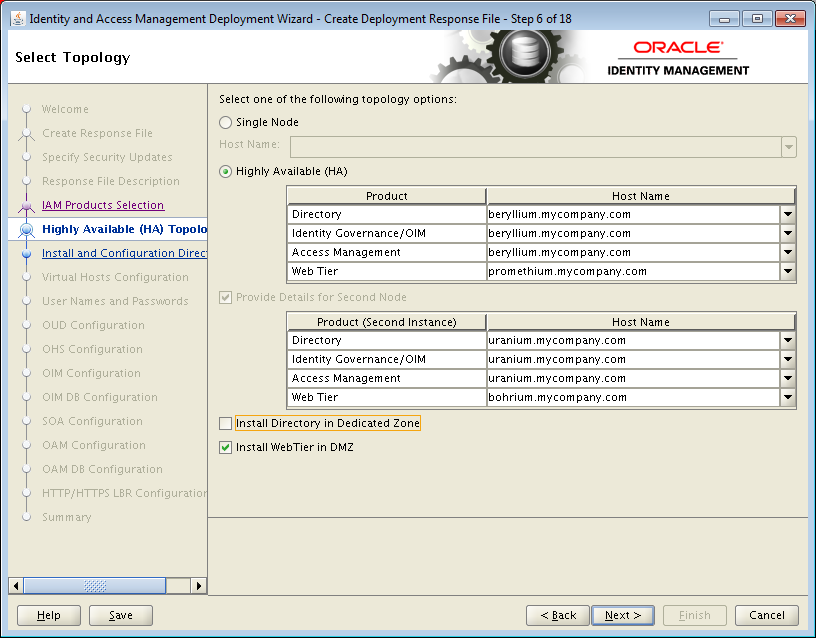The width and height of the screenshot is (816, 638).
Task: Open Directory host dropdown in first table
Action: pos(788,214)
